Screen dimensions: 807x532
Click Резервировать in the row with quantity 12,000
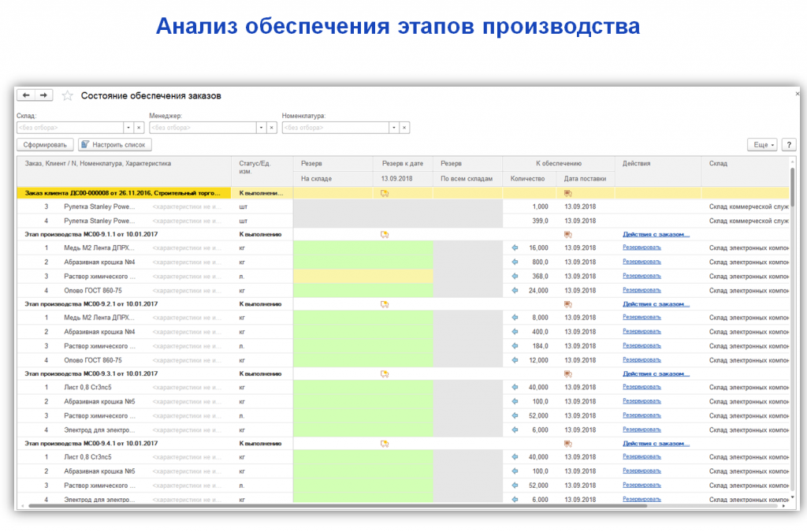642,360
